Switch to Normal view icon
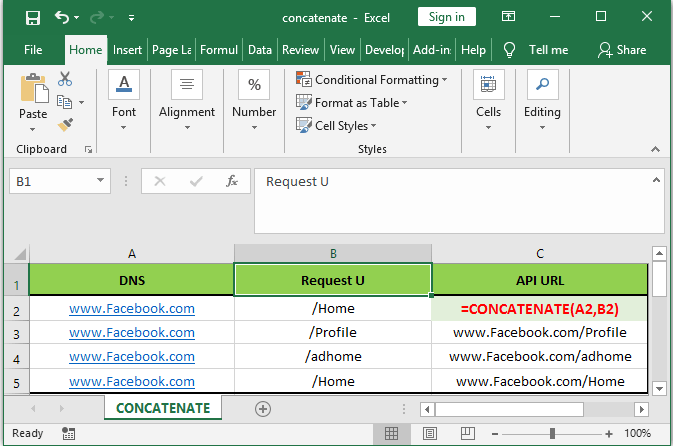 click(391, 434)
